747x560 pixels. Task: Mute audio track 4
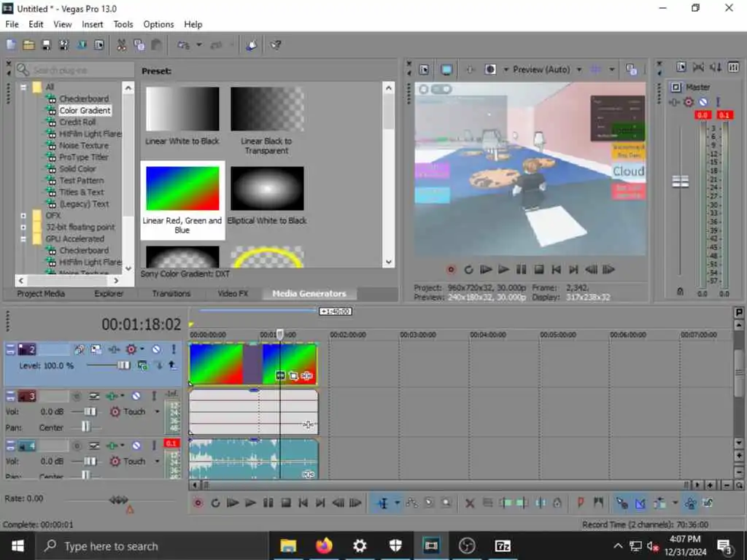tap(136, 446)
